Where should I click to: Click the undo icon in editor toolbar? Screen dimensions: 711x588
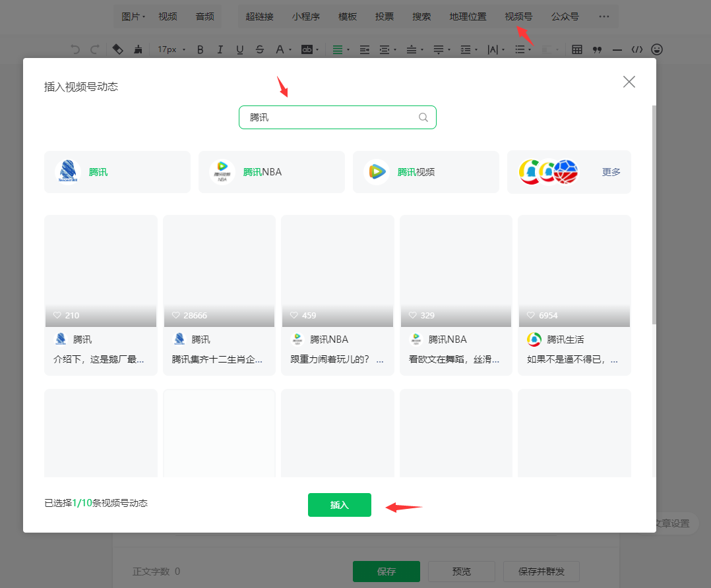pyautogui.click(x=75, y=49)
